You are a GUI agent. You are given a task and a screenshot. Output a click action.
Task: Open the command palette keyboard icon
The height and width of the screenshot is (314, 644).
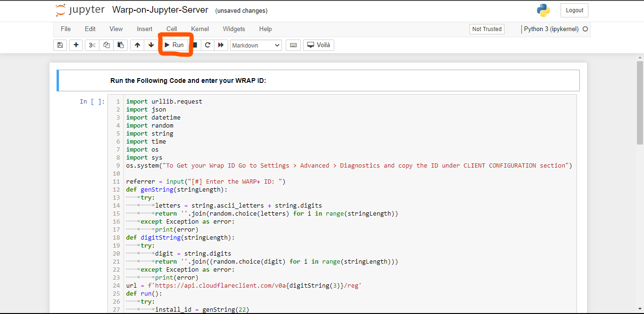[x=293, y=45]
